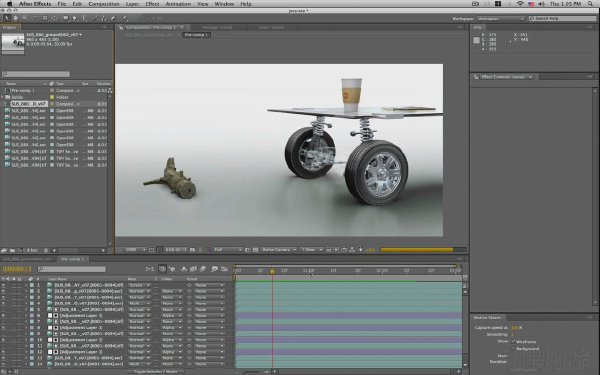This screenshot has height=375, width=600.
Task: Select Pre-comp 1 item in Project panel
Action: click(23, 90)
